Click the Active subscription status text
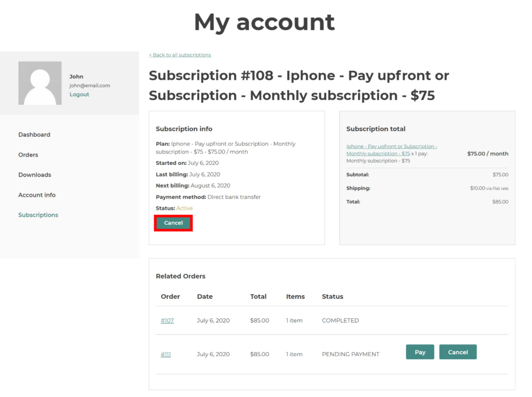 click(185, 208)
